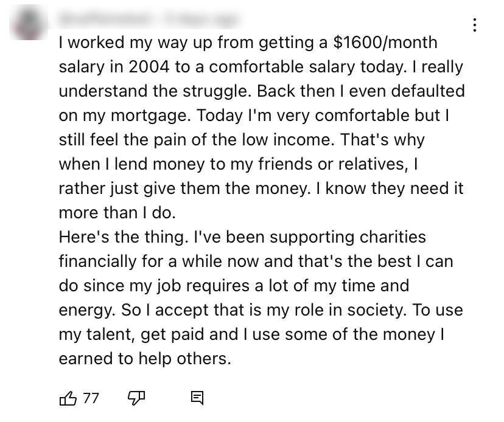Click the final line "earned to help others."
Viewport: 504px width, 422px height.
145,358
